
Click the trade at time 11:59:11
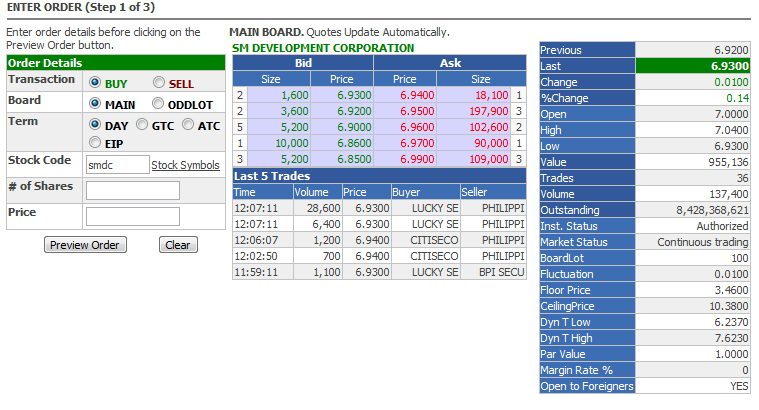(256, 272)
